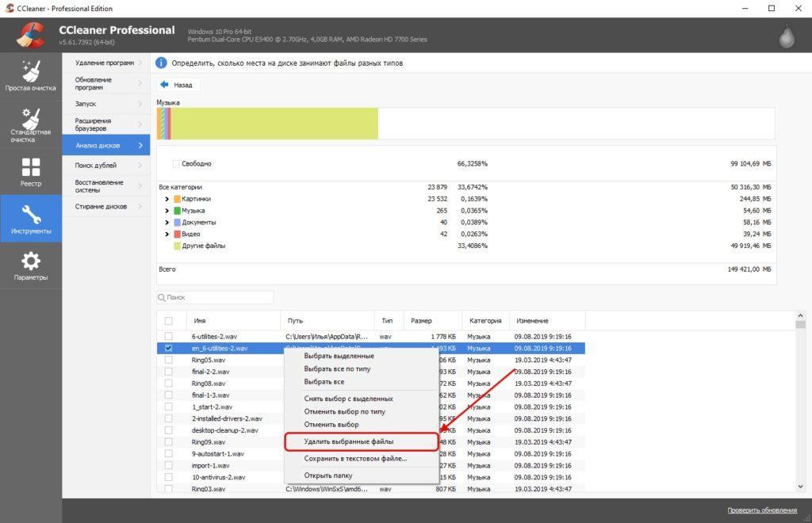This screenshot has width=812, height=523.
Task: Click the Поиск search field
Action: point(215,297)
